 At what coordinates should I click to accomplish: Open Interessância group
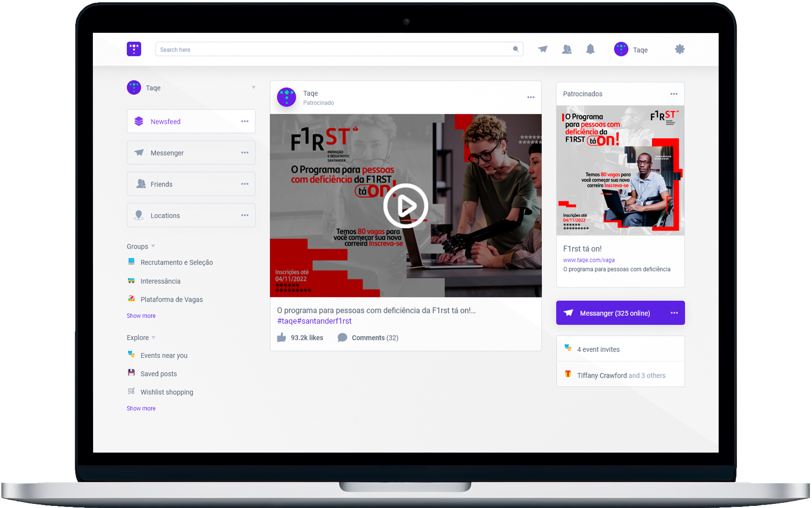coord(160,281)
